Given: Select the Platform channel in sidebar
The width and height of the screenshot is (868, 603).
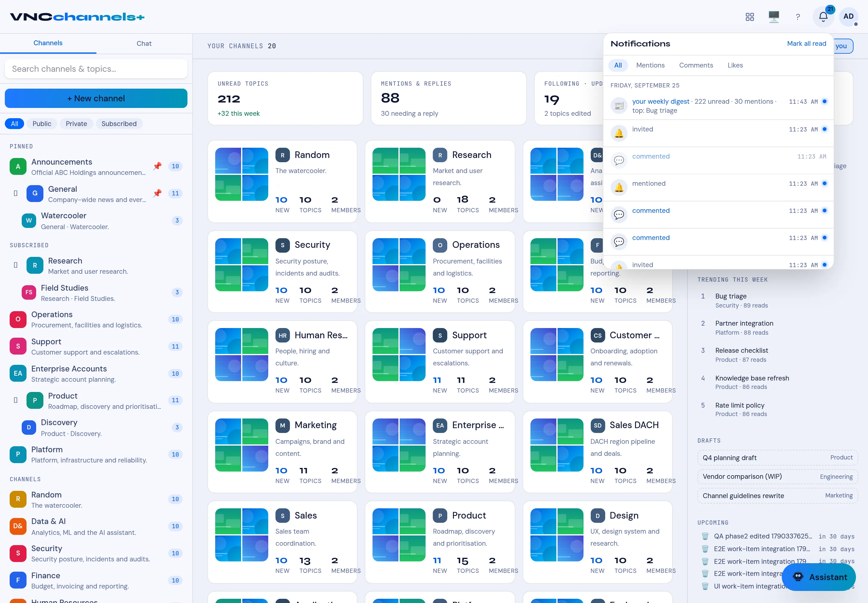Looking at the screenshot, I should click(x=96, y=455).
